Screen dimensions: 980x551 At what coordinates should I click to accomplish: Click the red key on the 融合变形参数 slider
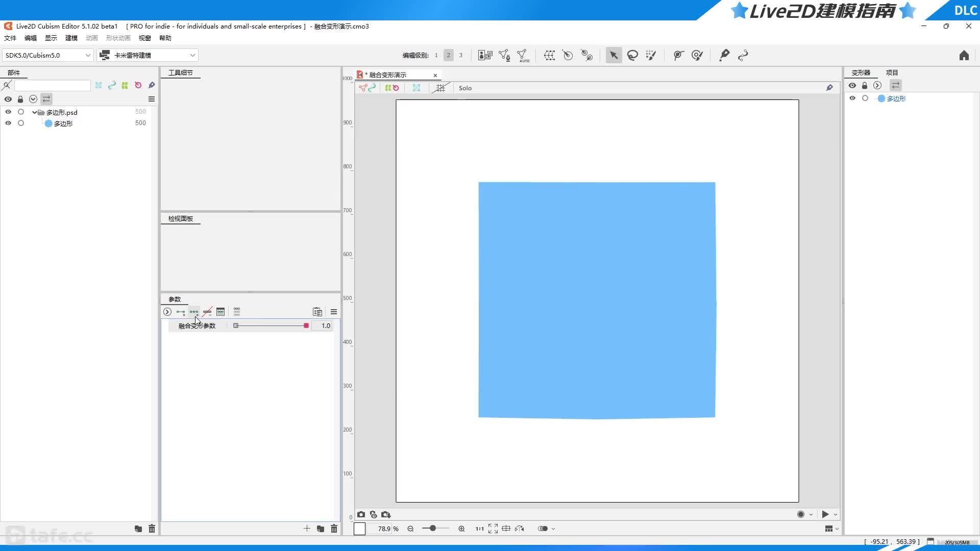[x=306, y=325]
